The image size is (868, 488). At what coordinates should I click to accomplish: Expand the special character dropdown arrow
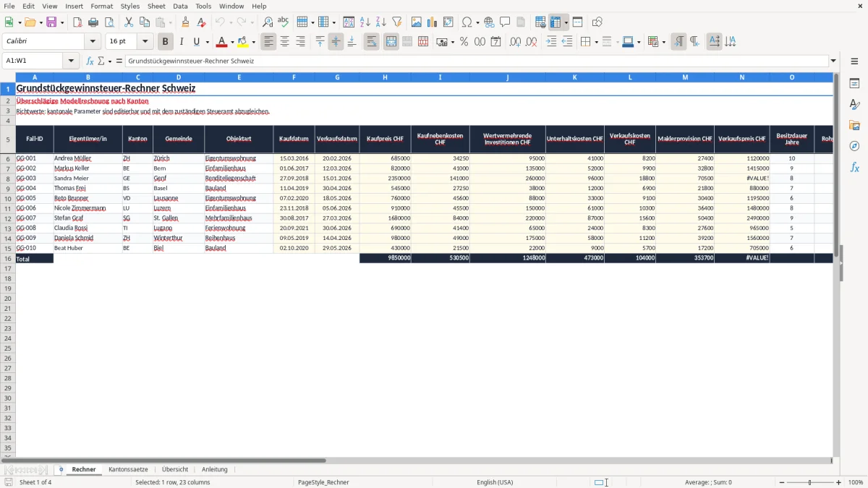pos(477,22)
